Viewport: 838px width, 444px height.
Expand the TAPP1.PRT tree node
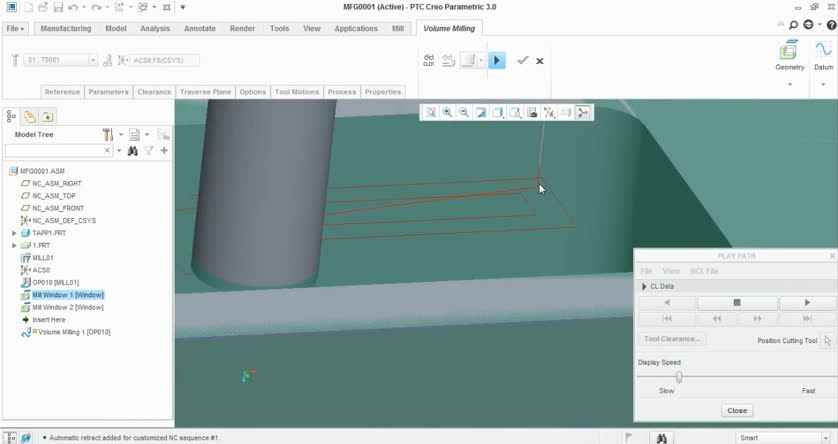tap(14, 233)
